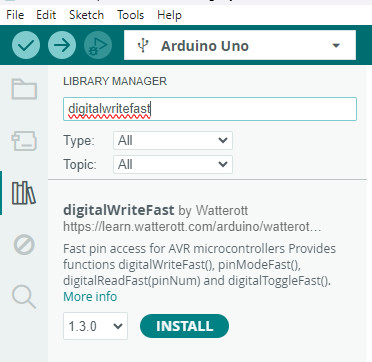Follow the More info link
This screenshot has height=362, width=372.
point(90,296)
